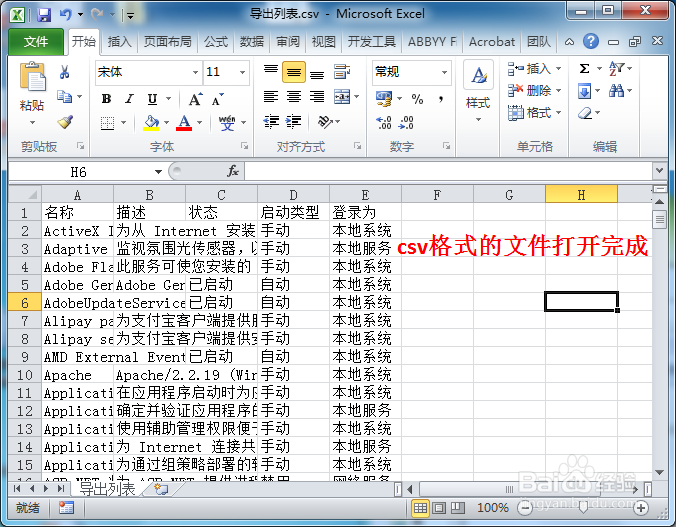Click the Find binoculars icon

click(x=617, y=91)
